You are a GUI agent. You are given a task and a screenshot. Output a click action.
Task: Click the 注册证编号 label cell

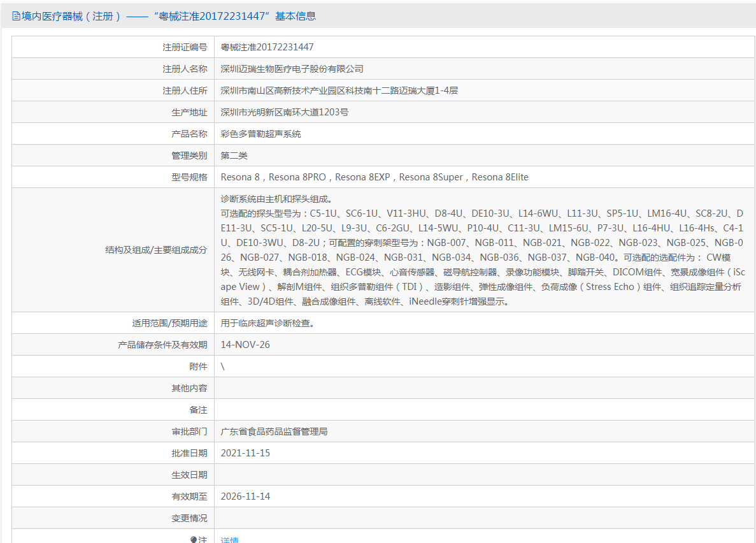(x=113, y=47)
